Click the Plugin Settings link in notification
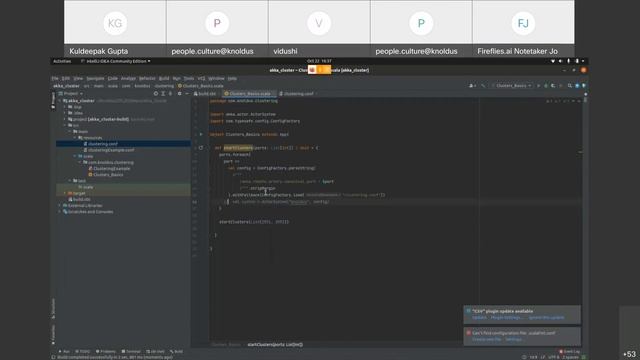The image size is (640, 360). point(506,318)
